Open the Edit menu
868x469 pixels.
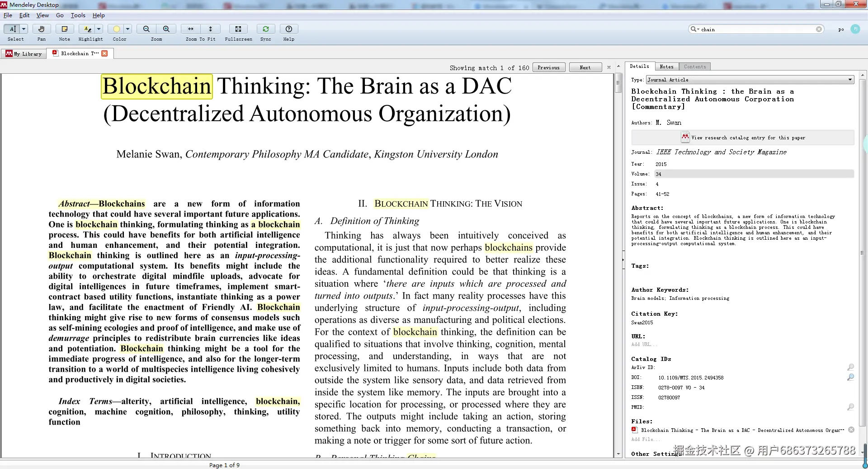point(24,15)
